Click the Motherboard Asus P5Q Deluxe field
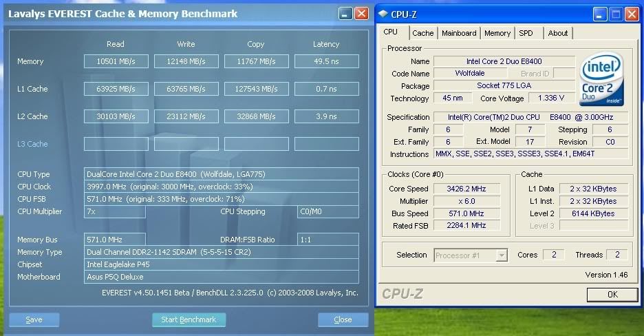 tap(222, 277)
